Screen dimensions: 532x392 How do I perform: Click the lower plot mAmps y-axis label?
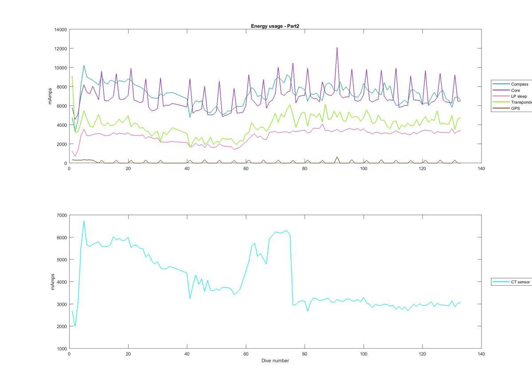tap(52, 282)
